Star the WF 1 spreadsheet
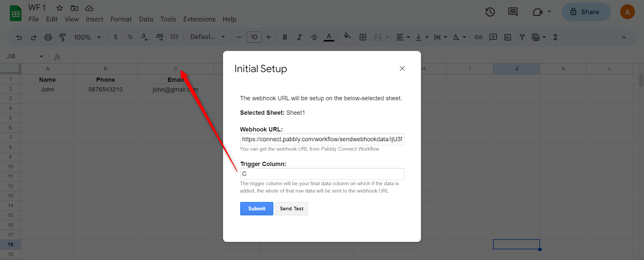This screenshot has height=260, width=644. pyautogui.click(x=60, y=8)
